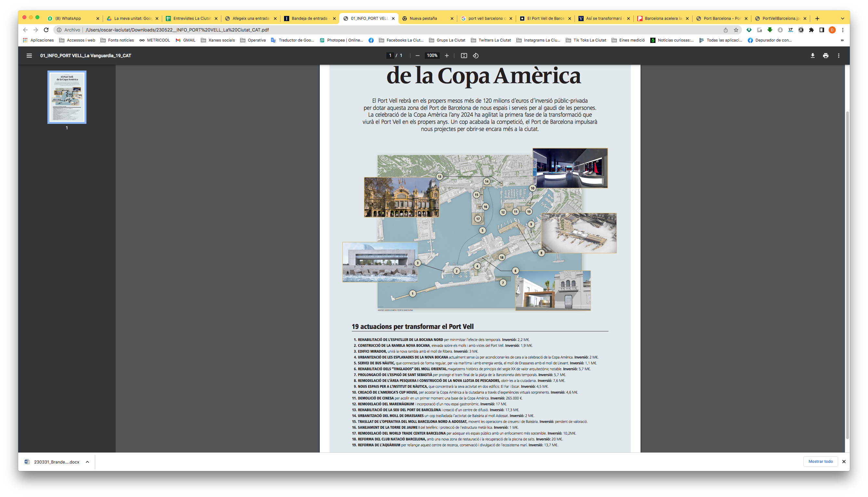Click the share icon in the address bar
This screenshot has width=868, height=497.
point(725,30)
